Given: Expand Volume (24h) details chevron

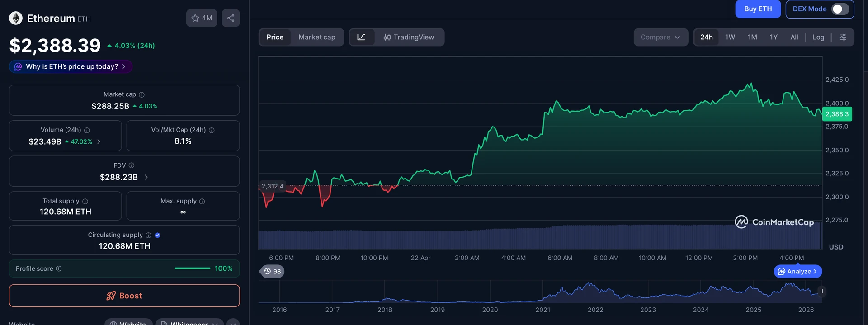Looking at the screenshot, I should pos(99,141).
